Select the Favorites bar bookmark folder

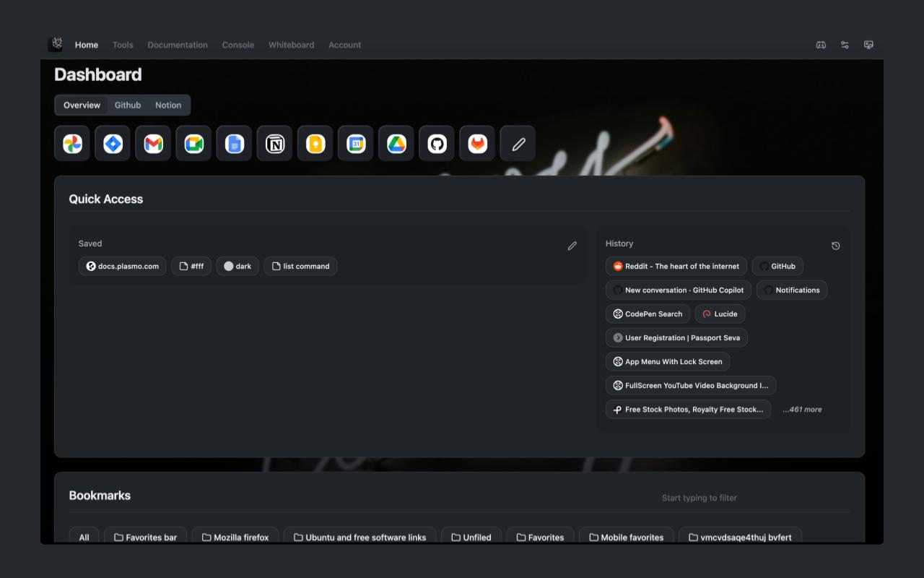point(145,537)
